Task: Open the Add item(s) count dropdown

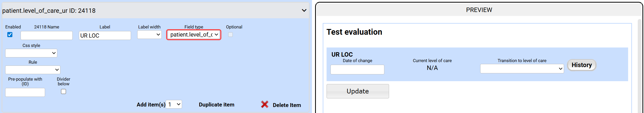Action: click(x=174, y=104)
